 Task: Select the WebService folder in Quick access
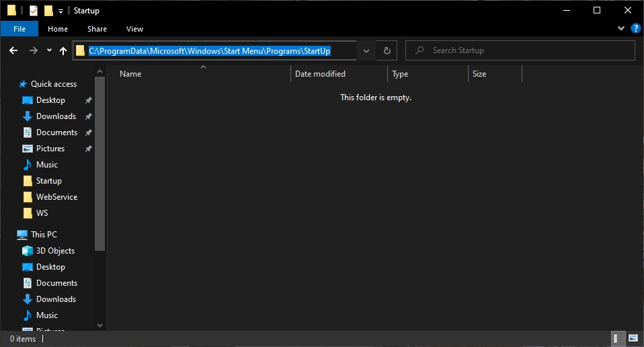pyautogui.click(x=56, y=197)
